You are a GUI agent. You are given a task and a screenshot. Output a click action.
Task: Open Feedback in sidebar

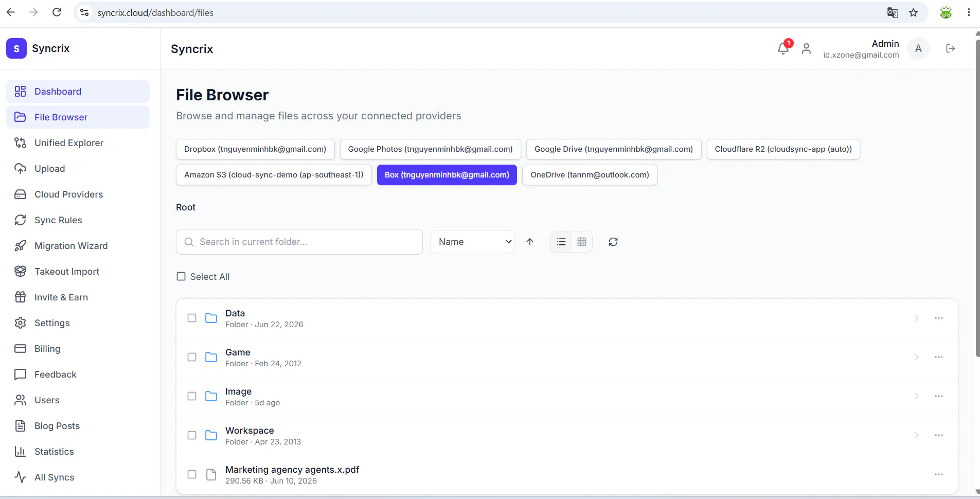pos(78,375)
